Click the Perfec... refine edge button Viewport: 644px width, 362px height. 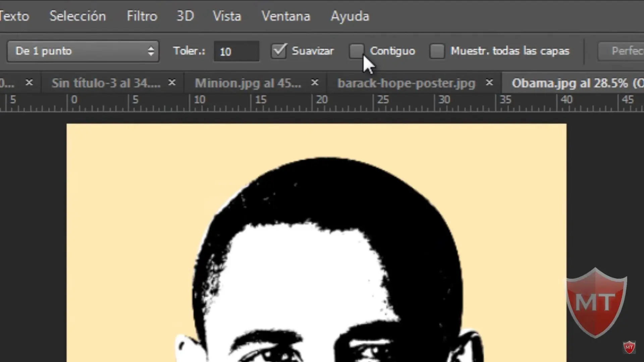coord(621,51)
